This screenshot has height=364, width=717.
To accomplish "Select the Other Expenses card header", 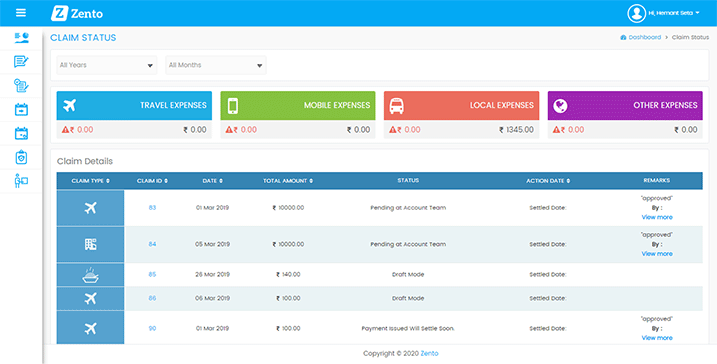I will [x=625, y=106].
